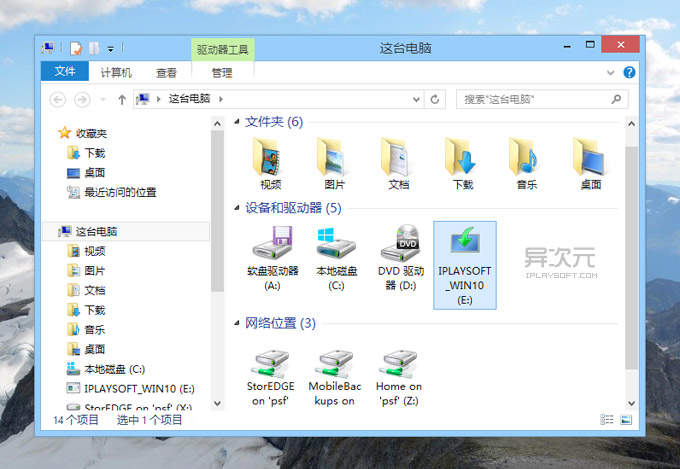Click the help question mark icon
Image resolution: width=680 pixels, height=469 pixels.
(629, 72)
